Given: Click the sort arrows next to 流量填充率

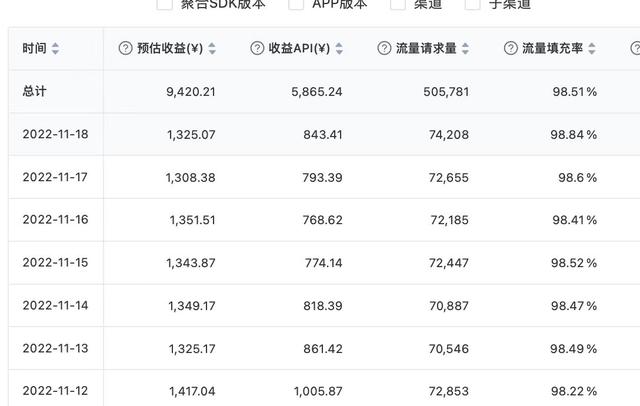Looking at the screenshot, I should pyautogui.click(x=592, y=48).
